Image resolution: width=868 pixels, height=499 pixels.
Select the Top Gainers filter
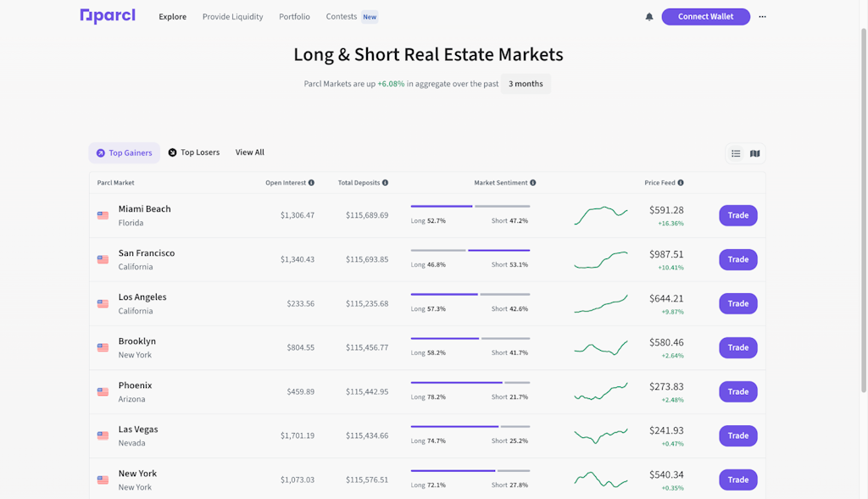(124, 153)
